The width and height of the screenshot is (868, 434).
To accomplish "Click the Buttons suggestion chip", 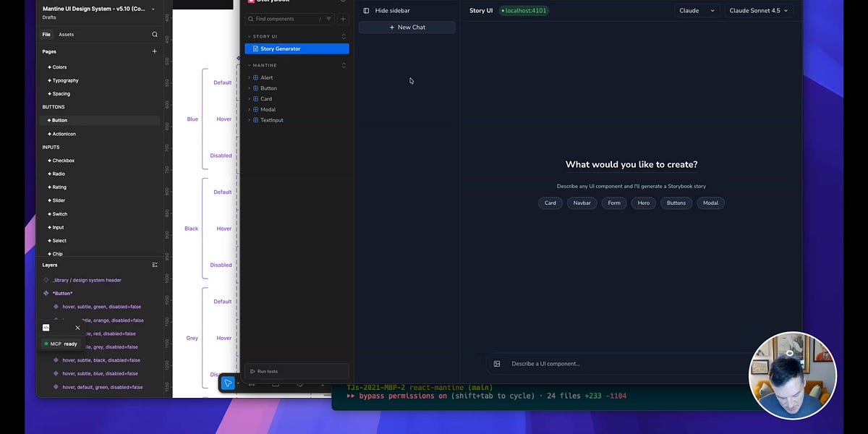I will [676, 203].
